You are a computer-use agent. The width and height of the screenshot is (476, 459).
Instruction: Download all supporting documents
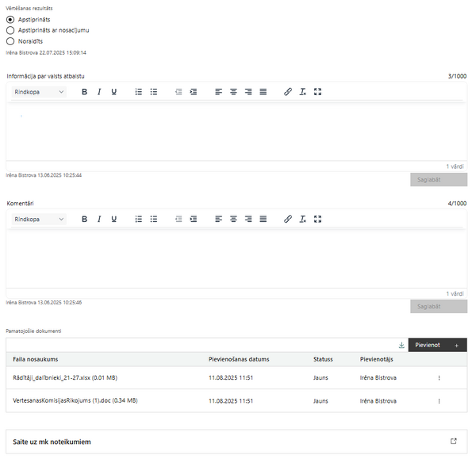click(x=401, y=345)
